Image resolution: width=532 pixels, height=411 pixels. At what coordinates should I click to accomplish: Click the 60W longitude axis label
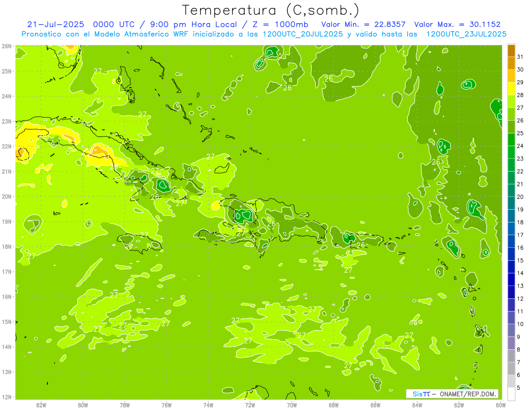click(501, 405)
